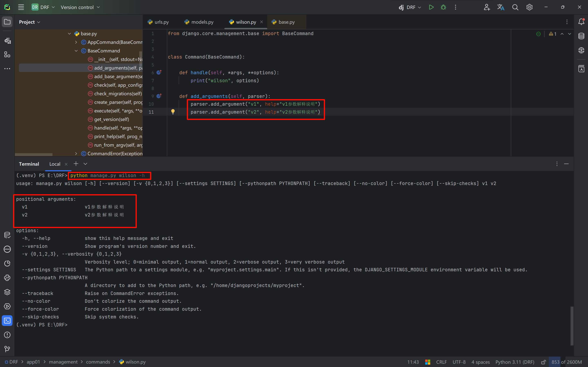Click Python 3.11 (DRF) interpreter selector
Viewport: 588px width, 367px height.
pyautogui.click(x=515, y=362)
